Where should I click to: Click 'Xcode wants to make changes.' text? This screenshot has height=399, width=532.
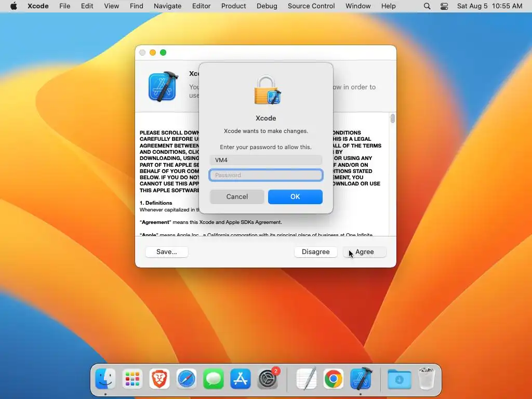pos(266,131)
